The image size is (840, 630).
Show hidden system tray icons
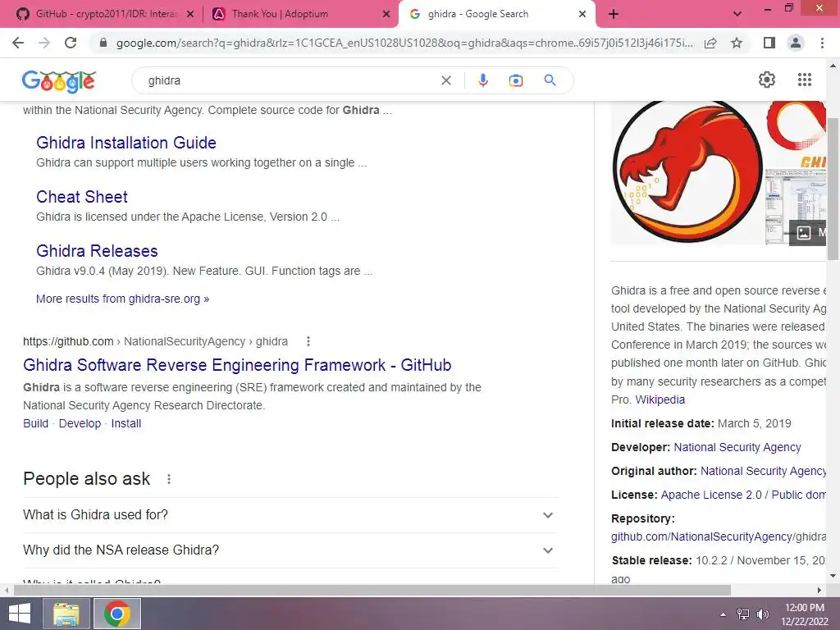tap(723, 614)
